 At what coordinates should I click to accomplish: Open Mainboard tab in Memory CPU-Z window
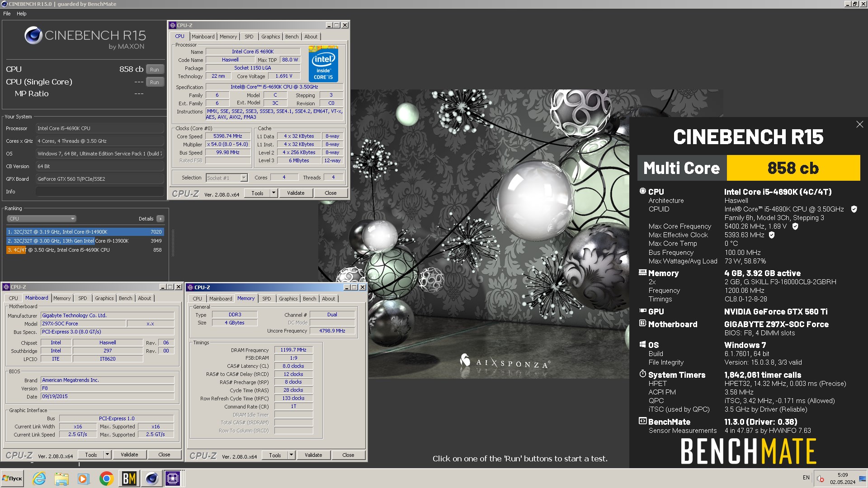(x=221, y=299)
